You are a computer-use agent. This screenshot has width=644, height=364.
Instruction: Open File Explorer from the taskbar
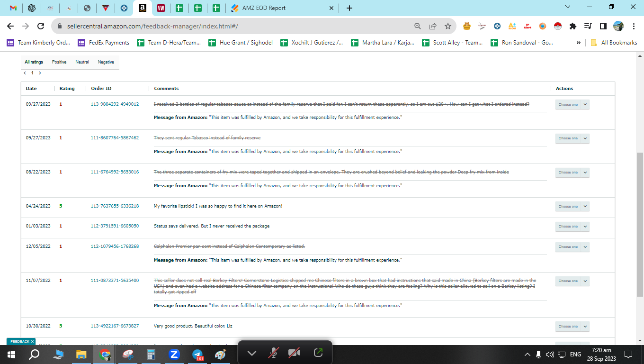(x=81, y=354)
